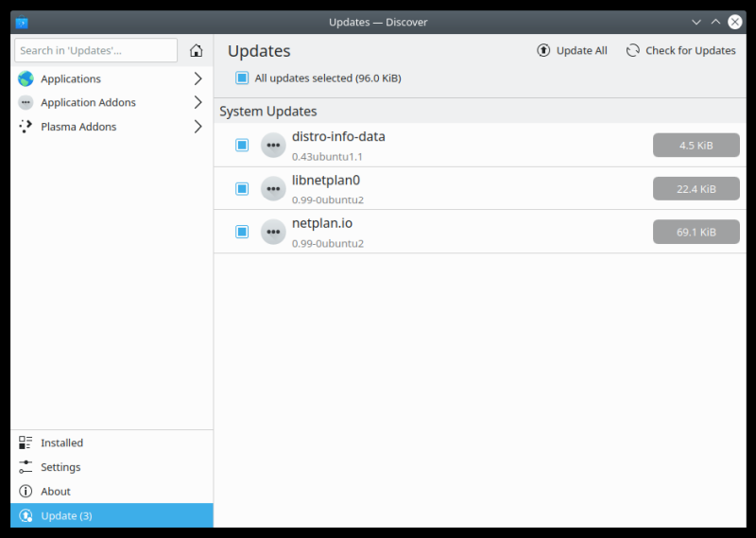
Task: Click the Check for Updates refresh icon
Action: pos(632,50)
